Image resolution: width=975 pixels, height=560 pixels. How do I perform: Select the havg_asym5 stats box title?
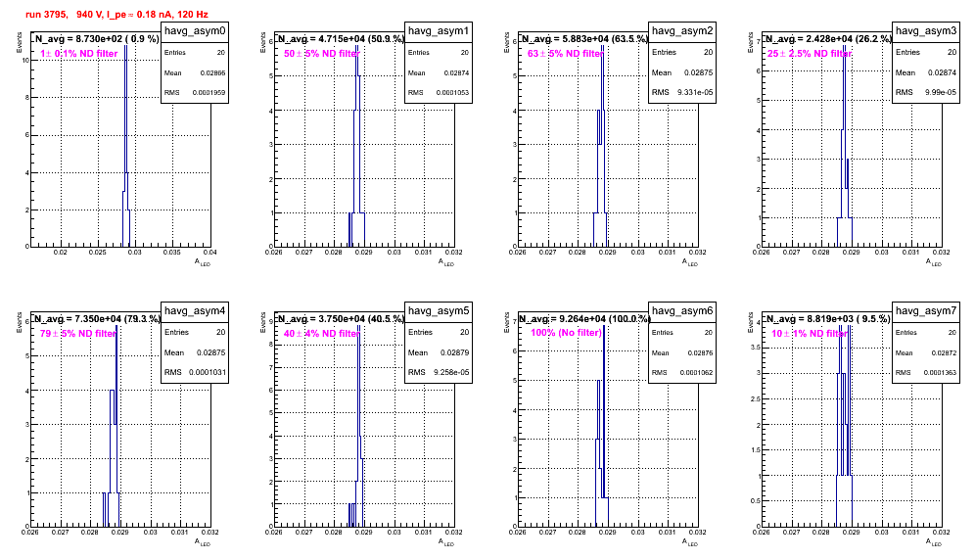tap(439, 311)
